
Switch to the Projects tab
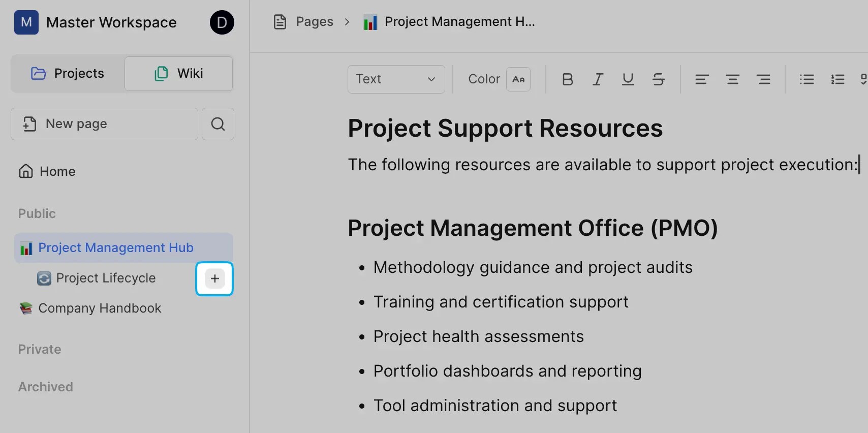point(68,74)
